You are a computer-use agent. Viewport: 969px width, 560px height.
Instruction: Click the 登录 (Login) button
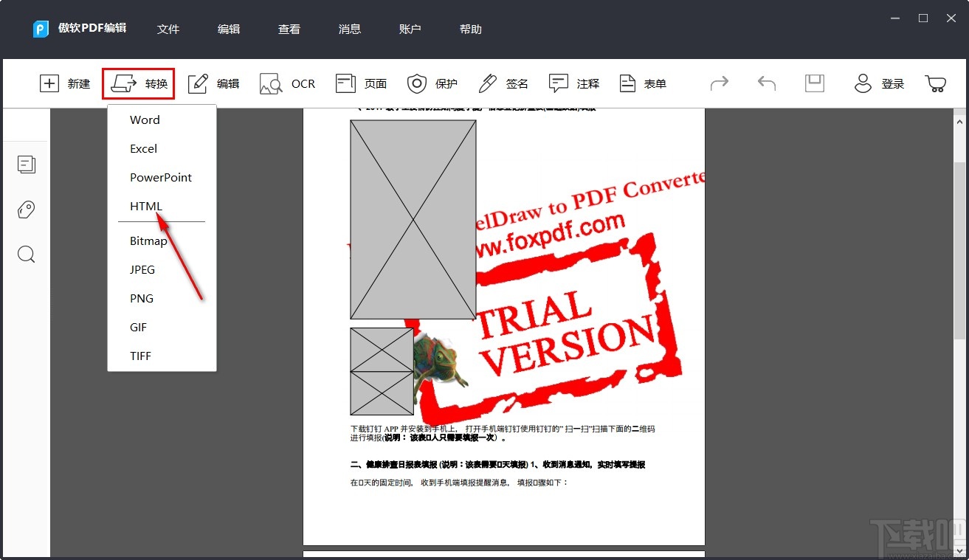880,83
